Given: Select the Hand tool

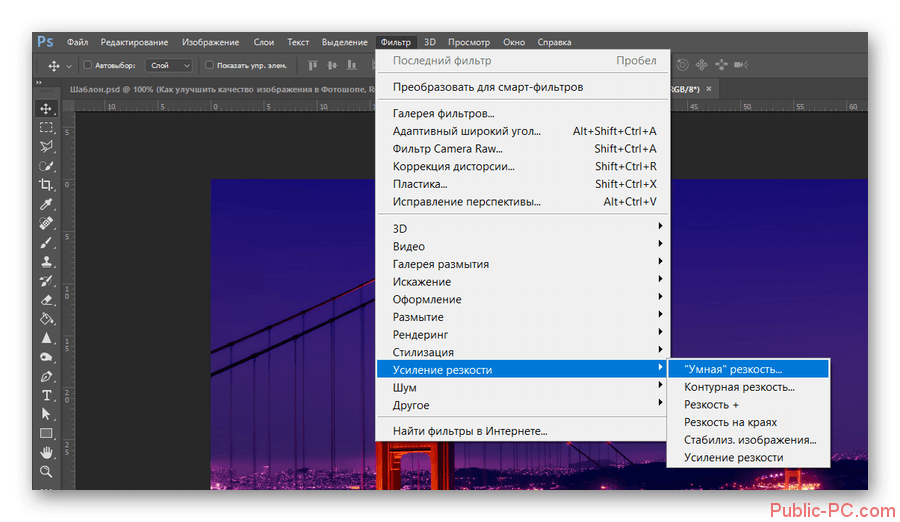Looking at the screenshot, I should 46,452.
